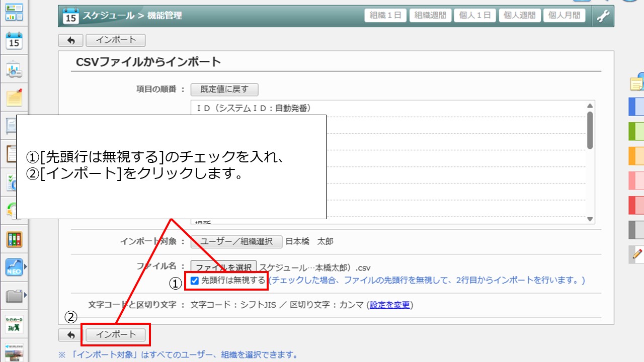
Task: Switch to 個人月間 view tab
Action: coord(564,16)
